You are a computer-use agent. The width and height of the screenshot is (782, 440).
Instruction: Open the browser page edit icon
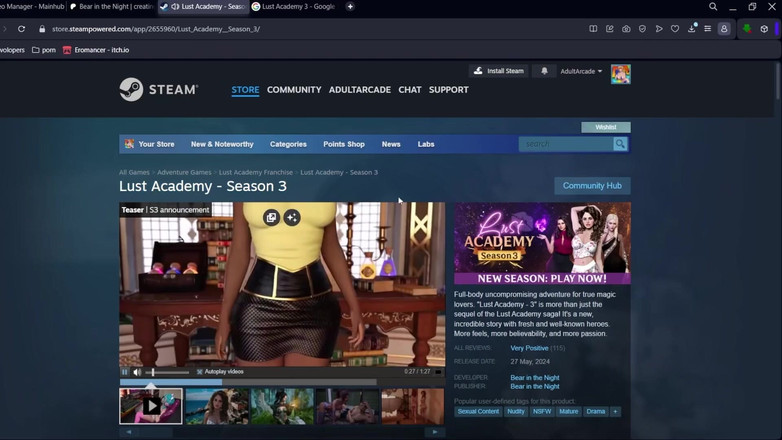click(x=609, y=29)
